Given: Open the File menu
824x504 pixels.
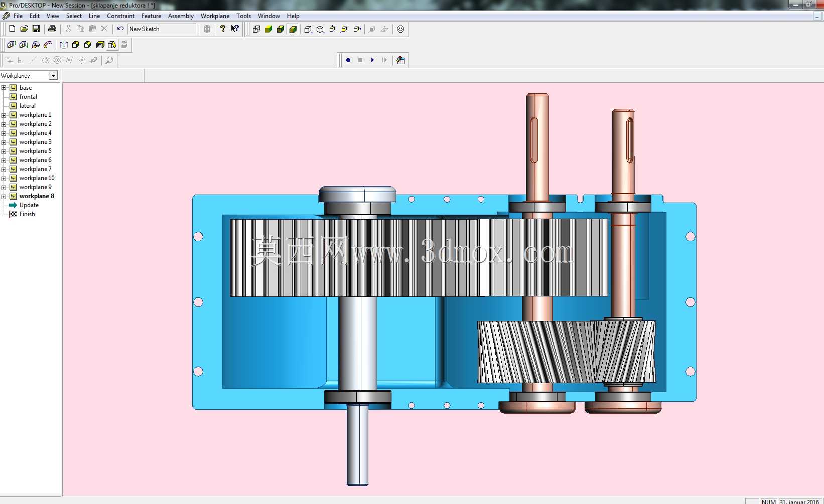Looking at the screenshot, I should point(18,16).
